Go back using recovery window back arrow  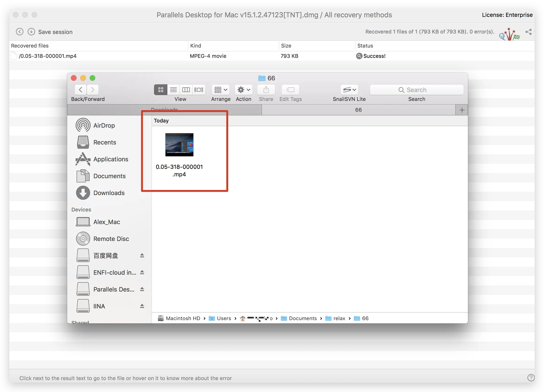pyautogui.click(x=19, y=32)
